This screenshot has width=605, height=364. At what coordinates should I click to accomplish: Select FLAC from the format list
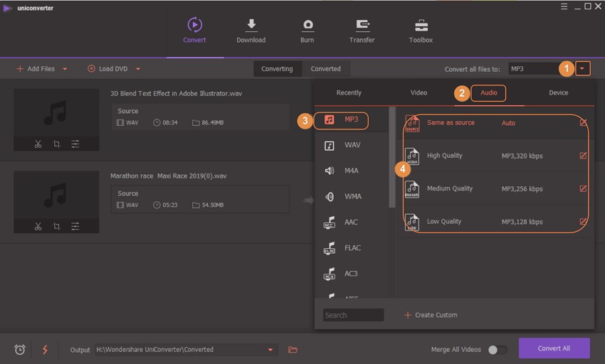tap(352, 248)
